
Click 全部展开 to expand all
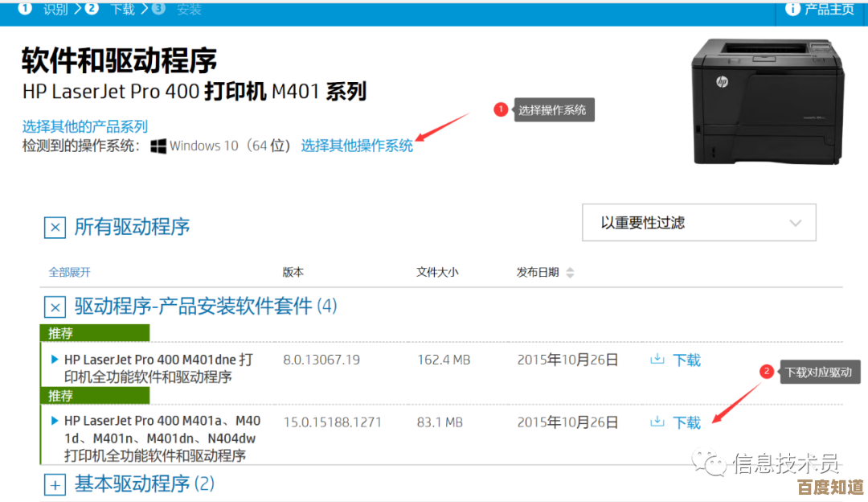pyautogui.click(x=69, y=273)
